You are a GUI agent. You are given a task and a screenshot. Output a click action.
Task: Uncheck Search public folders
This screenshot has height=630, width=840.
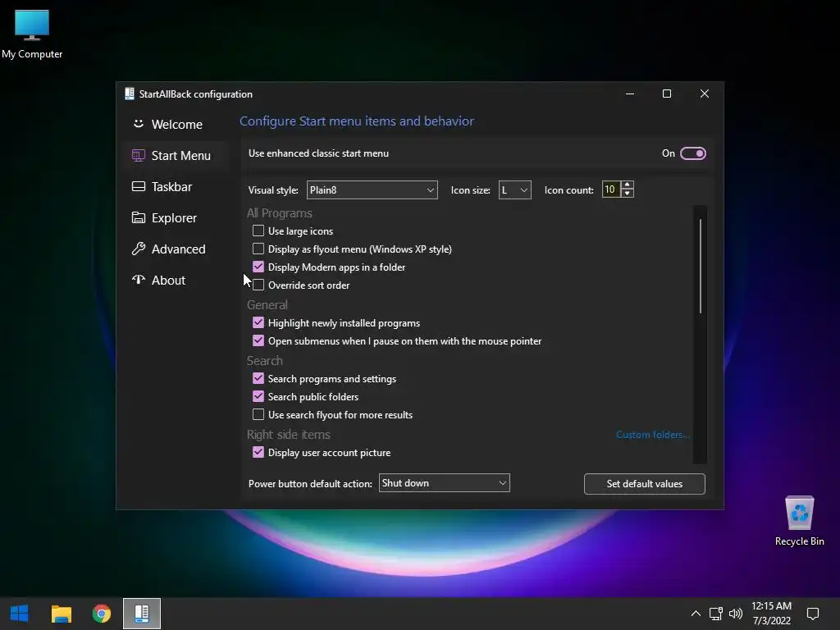coord(258,396)
